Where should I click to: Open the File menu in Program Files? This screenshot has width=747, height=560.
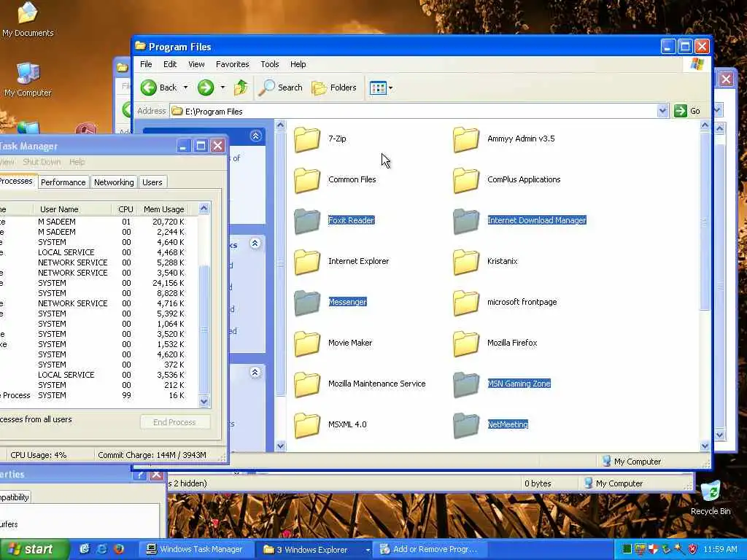pyautogui.click(x=146, y=64)
